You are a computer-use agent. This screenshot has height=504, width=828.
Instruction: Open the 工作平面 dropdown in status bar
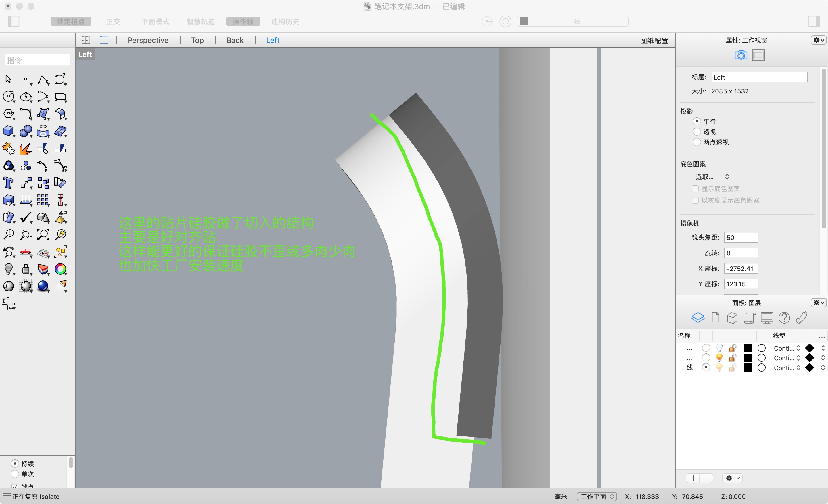pos(597,496)
